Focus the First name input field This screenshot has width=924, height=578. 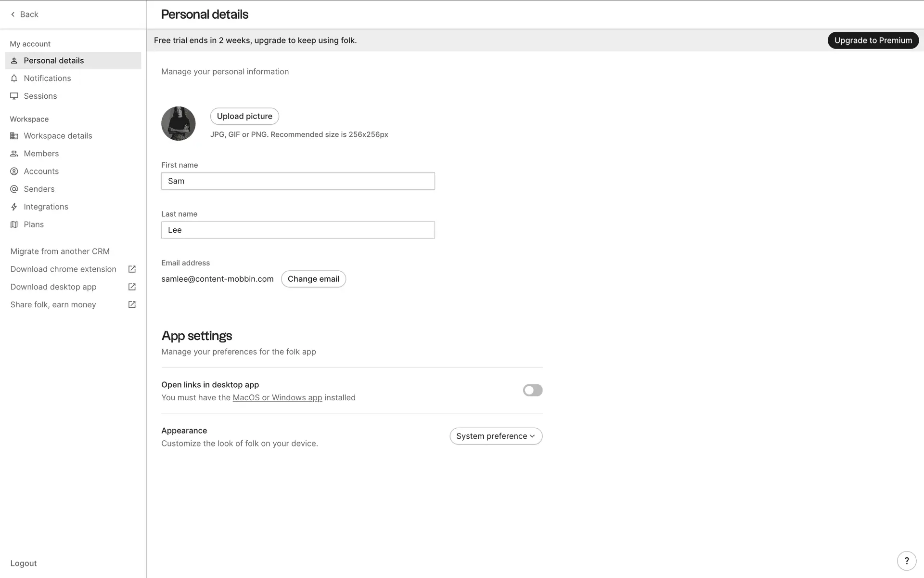tap(298, 181)
